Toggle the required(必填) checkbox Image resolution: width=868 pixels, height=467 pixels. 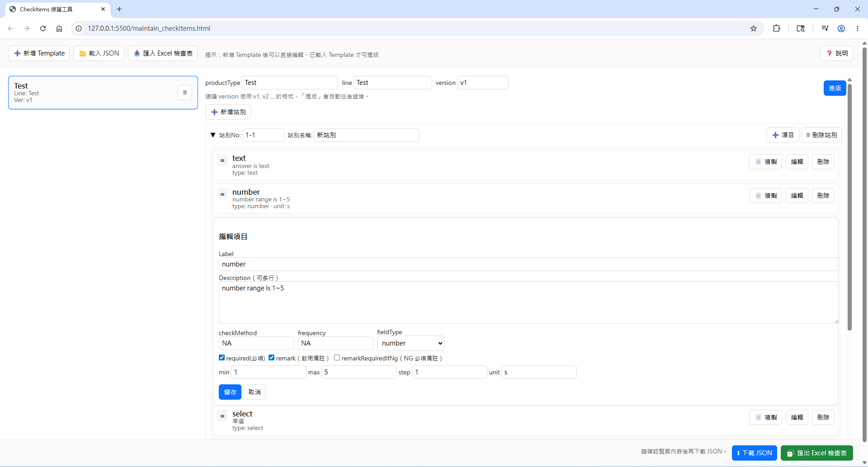(222, 358)
